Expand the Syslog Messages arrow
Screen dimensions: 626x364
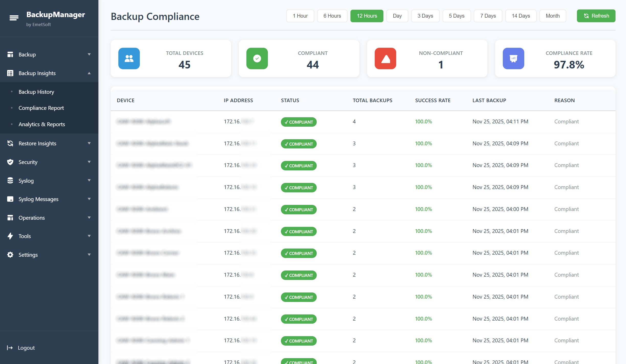(x=89, y=199)
